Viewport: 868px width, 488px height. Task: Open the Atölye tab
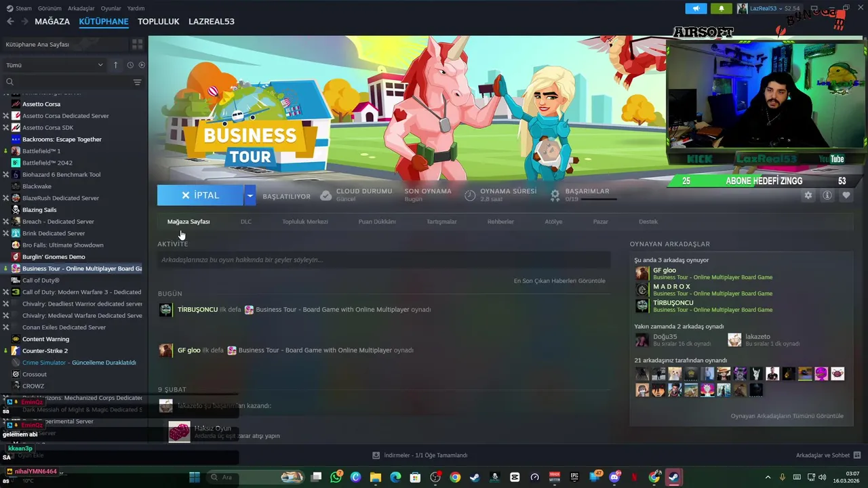pos(553,222)
